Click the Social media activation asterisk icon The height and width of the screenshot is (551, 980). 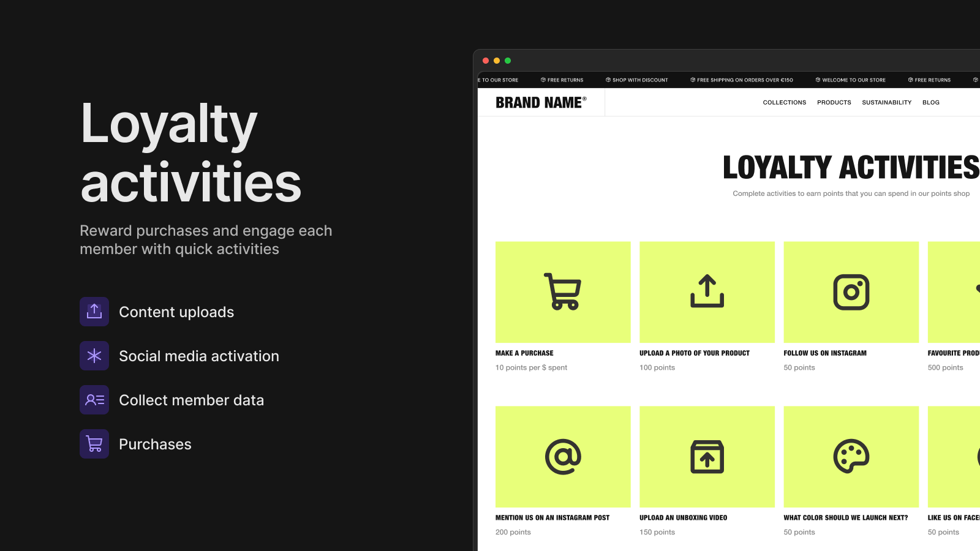coord(94,356)
